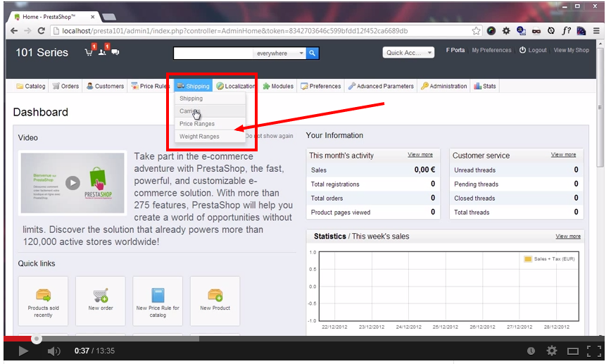Play the PrestaShop intro video thumbnail

[73, 183]
